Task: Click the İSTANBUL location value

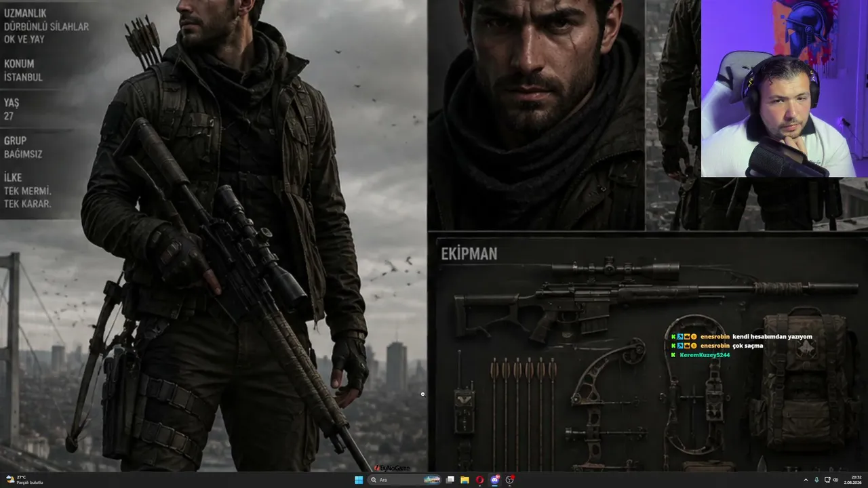Action: (23, 77)
